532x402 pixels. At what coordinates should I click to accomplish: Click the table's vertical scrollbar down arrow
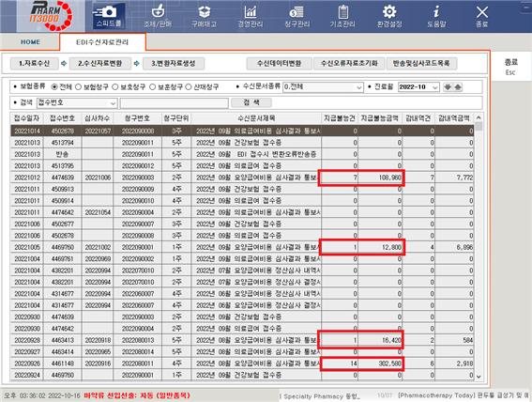pyautogui.click(x=479, y=377)
